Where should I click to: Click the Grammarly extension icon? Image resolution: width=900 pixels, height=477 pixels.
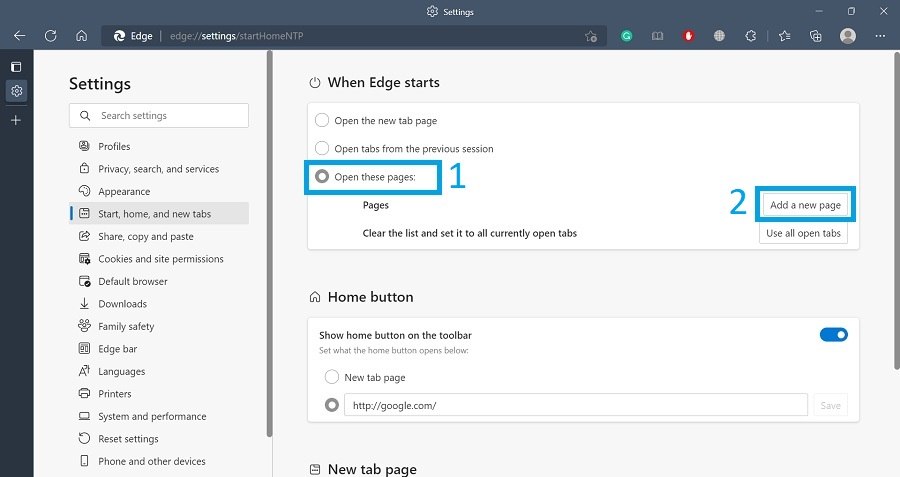pos(627,36)
